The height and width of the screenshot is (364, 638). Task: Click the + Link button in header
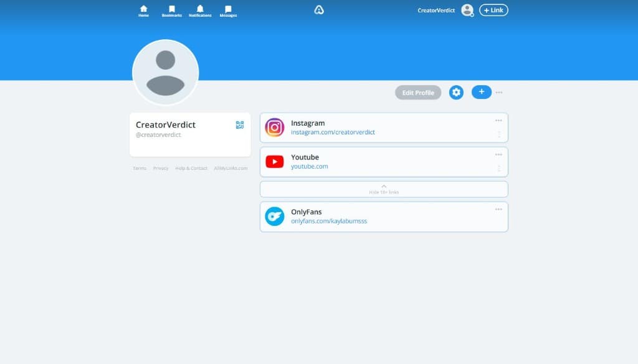click(x=493, y=10)
